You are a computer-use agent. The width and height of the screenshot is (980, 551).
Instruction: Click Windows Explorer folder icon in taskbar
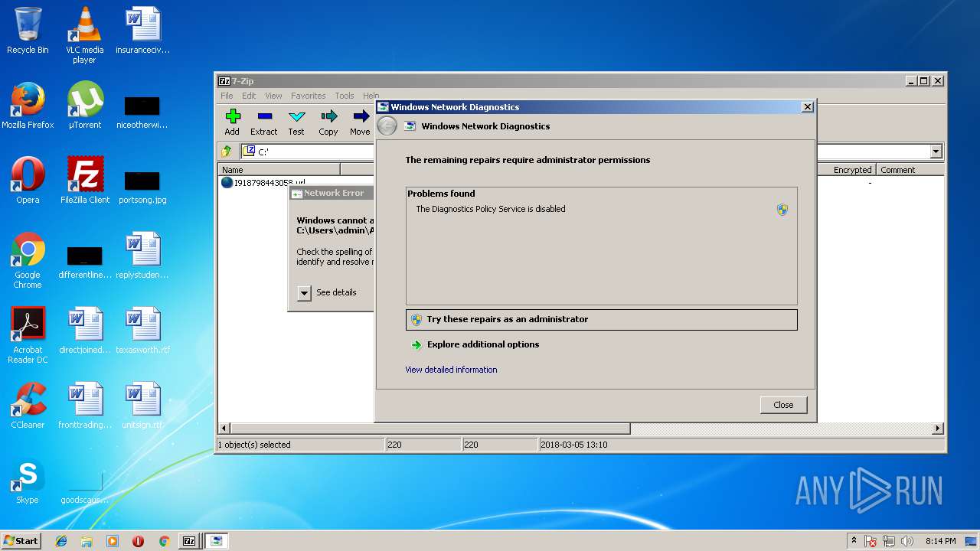(x=87, y=541)
